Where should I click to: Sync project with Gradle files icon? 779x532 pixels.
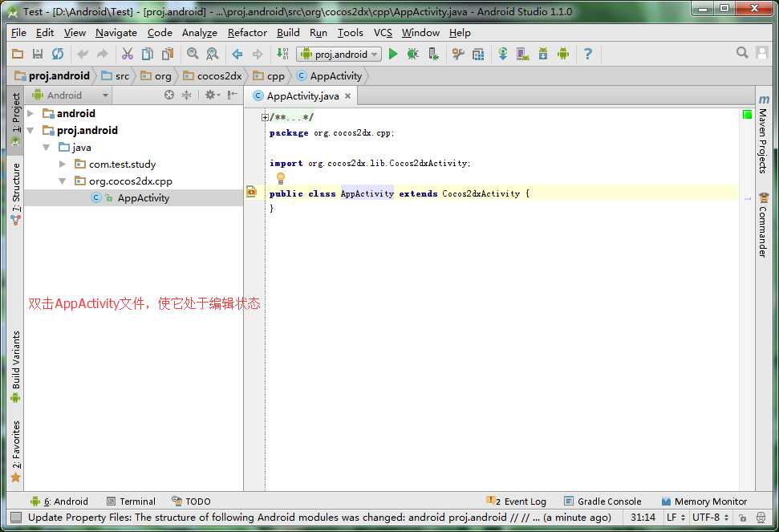point(503,54)
